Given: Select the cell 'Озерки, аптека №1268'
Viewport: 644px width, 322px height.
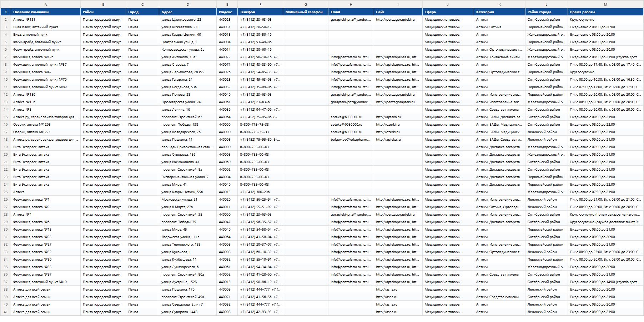Looking at the screenshot, I should (x=46, y=125).
